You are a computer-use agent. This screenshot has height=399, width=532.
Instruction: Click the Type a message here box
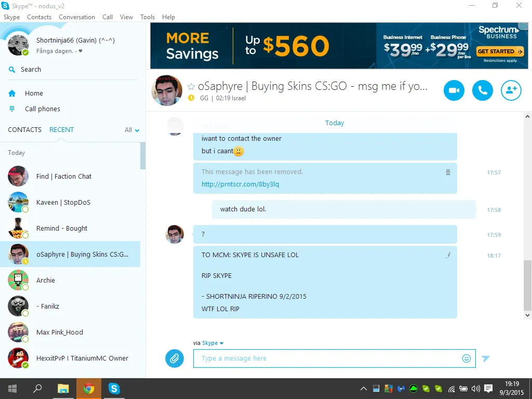(x=334, y=358)
